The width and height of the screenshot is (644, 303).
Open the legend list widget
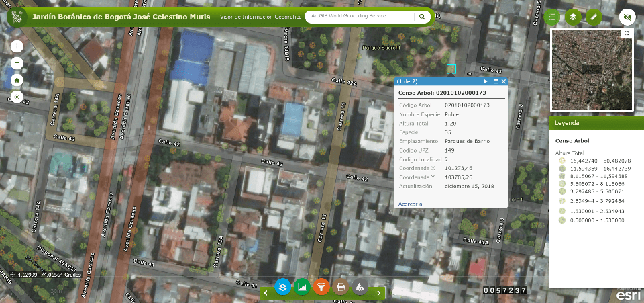[552, 17]
